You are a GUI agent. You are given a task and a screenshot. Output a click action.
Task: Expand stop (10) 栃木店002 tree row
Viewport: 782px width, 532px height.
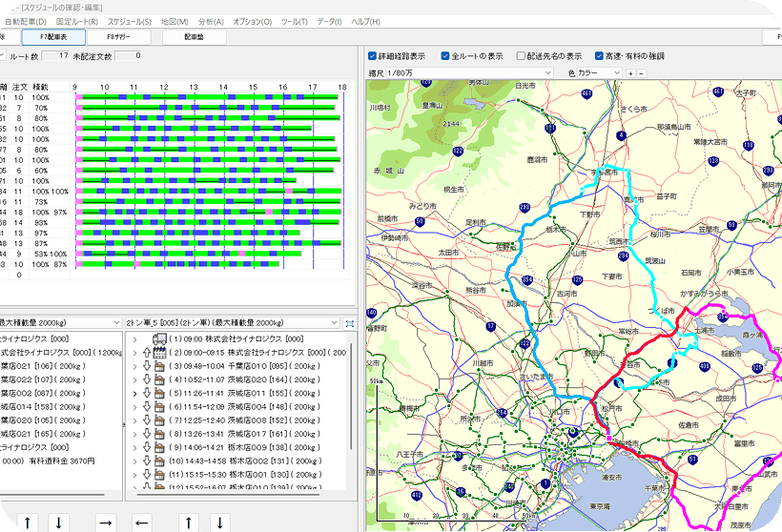point(134,461)
